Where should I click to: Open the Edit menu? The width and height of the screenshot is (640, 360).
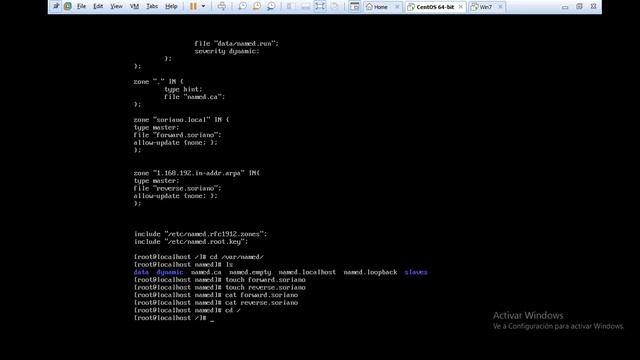tap(98, 7)
